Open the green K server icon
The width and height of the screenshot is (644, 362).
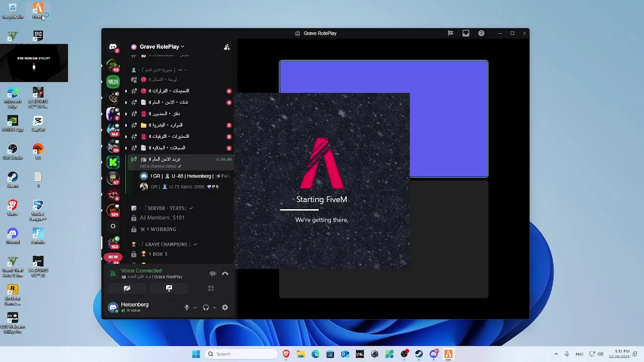(113, 162)
